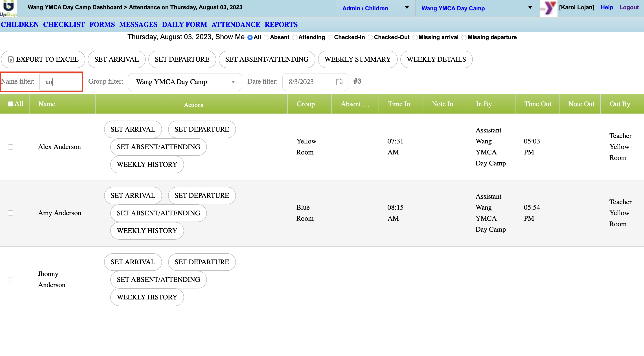Tick Jhonny Anderson's row checkbox
The image size is (644, 356).
coord(11,279)
